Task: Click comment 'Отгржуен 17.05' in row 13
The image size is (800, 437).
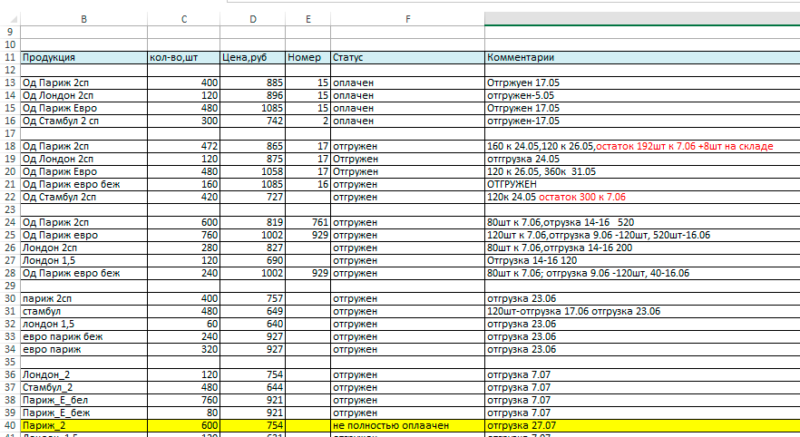Action: click(642, 83)
